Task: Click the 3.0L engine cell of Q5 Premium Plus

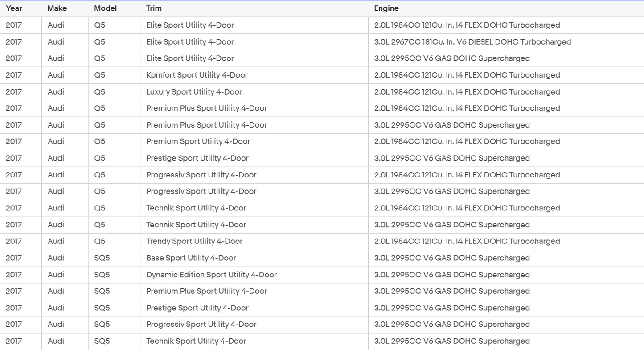Action: pos(506,125)
